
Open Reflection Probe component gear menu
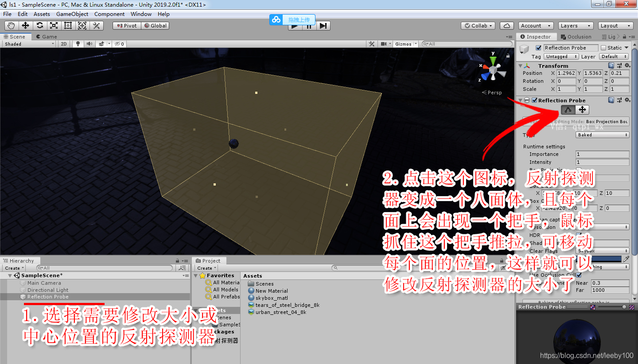[x=627, y=100]
